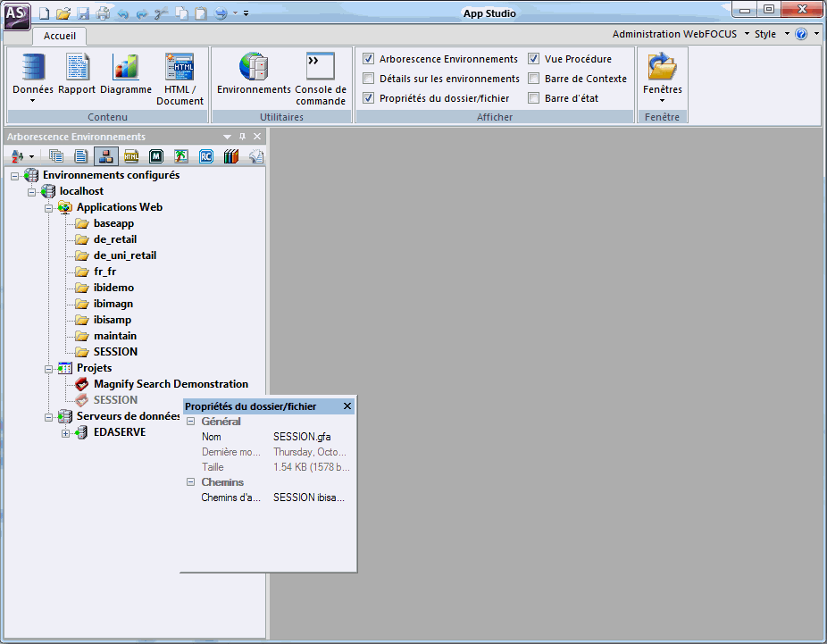The image size is (827, 644).
Task: Click the other files filter icon
Action: point(255,156)
